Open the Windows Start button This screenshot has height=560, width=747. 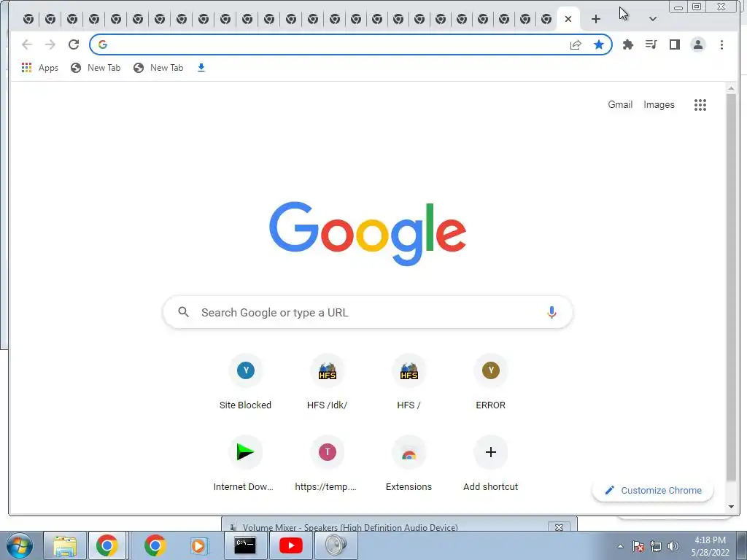click(x=19, y=545)
